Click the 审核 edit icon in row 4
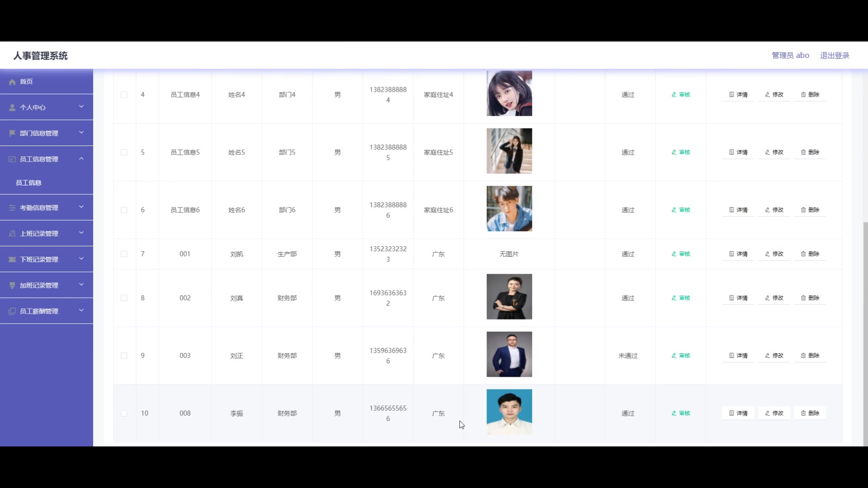 674,94
